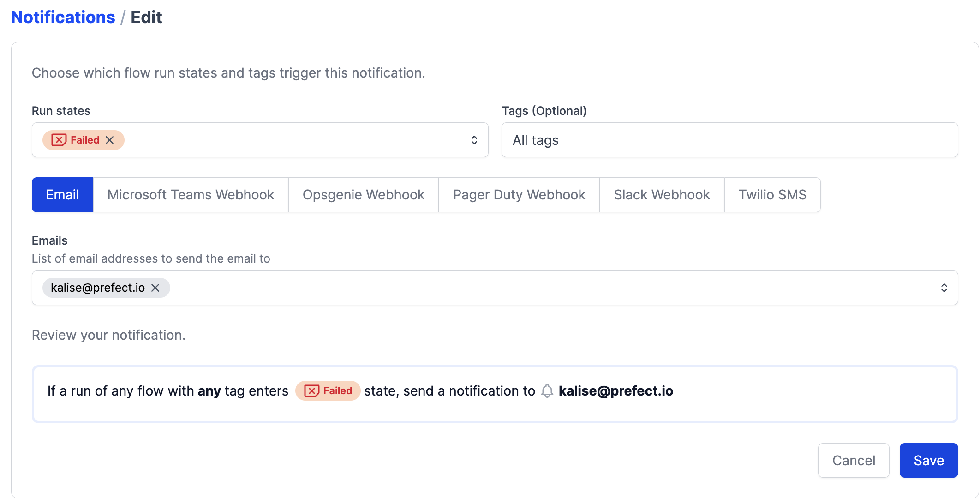Select the Email tab

pyautogui.click(x=62, y=195)
